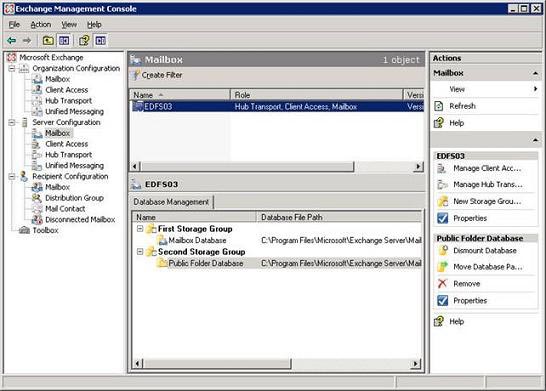Sort by the Role column header

click(317, 95)
